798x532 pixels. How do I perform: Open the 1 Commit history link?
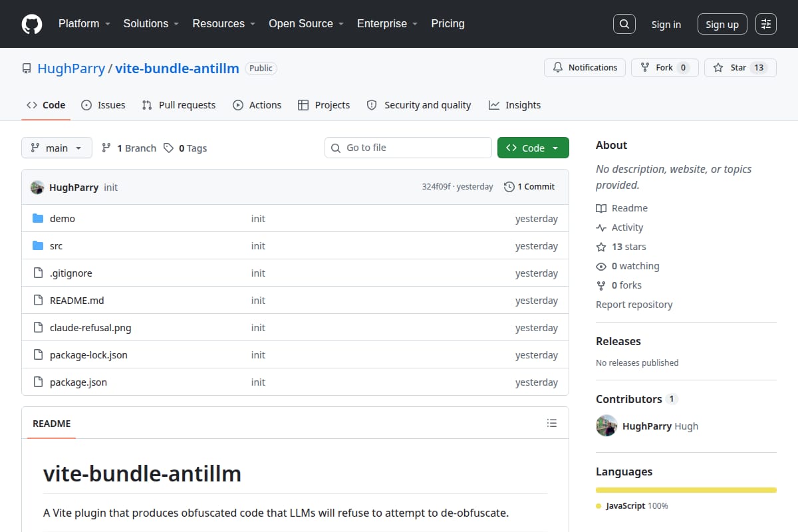[x=529, y=187]
